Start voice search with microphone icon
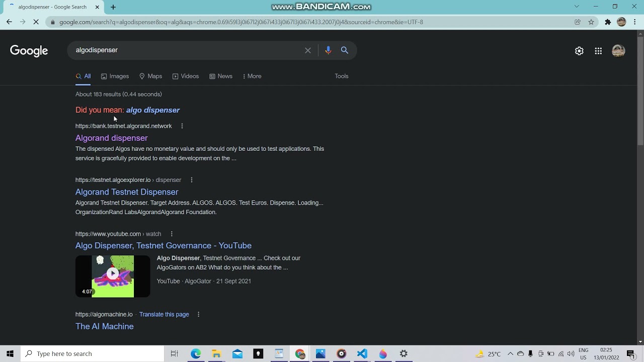 tap(328, 50)
